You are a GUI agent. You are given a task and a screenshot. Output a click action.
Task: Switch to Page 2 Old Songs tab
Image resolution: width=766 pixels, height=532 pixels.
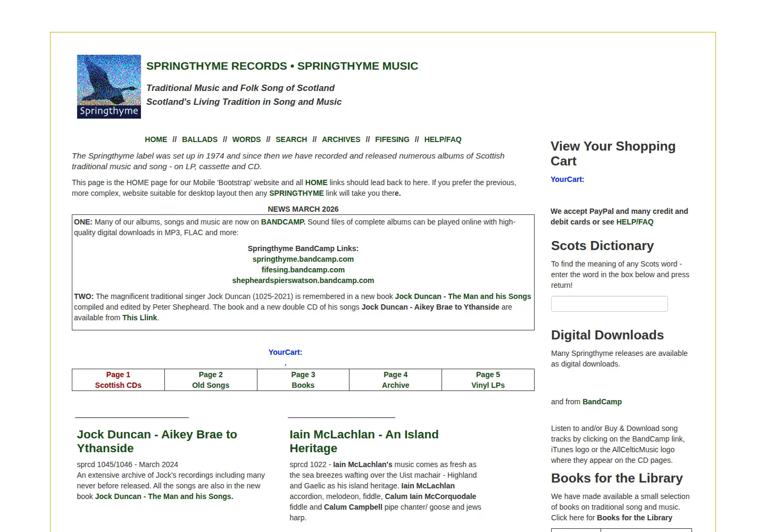tap(211, 380)
